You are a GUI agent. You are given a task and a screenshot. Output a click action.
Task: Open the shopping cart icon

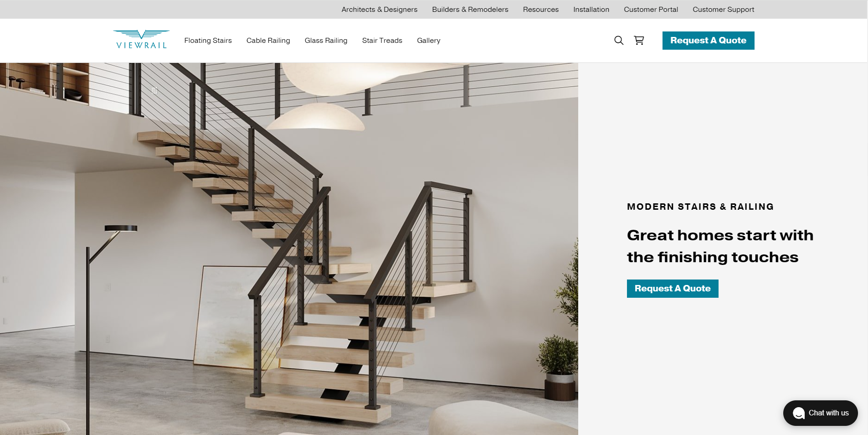point(639,40)
